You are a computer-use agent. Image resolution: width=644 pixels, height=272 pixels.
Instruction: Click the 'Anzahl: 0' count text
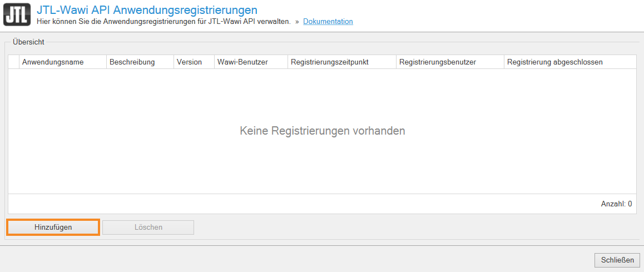tap(616, 204)
